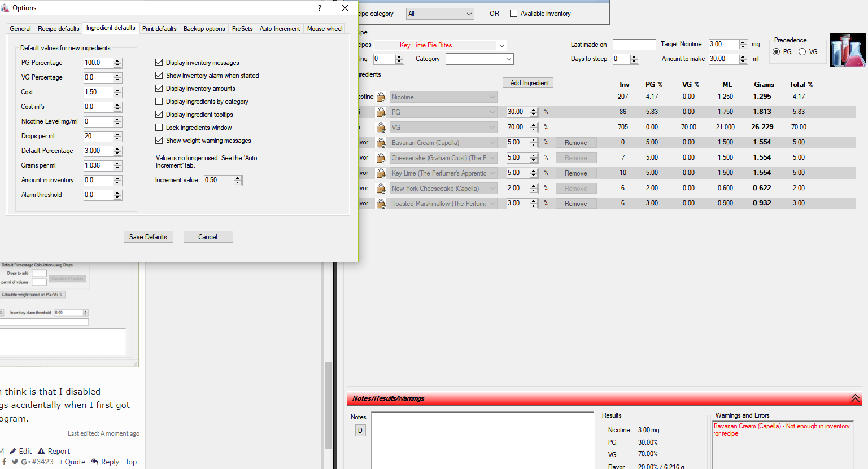868x469 pixels.
Task: Switch to the Mouse wheel tab
Action: [325, 29]
